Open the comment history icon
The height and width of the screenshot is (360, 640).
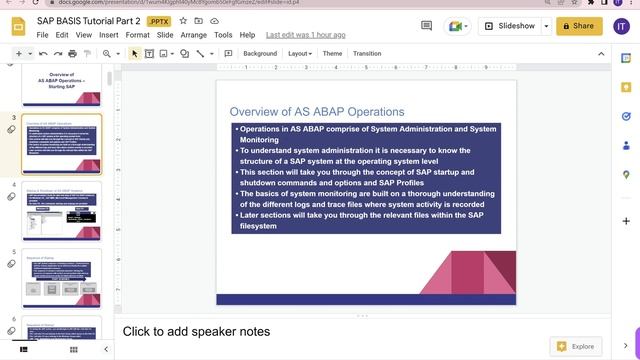pyautogui.click(x=426, y=26)
